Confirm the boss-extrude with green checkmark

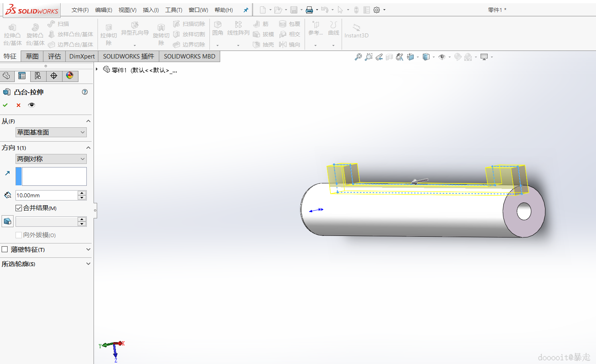[5, 105]
